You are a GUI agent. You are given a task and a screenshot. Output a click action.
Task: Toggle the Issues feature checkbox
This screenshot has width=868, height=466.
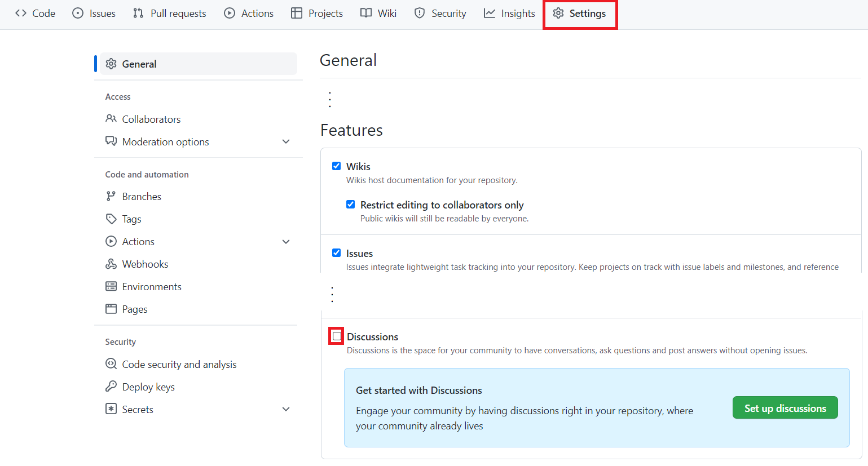(337, 252)
